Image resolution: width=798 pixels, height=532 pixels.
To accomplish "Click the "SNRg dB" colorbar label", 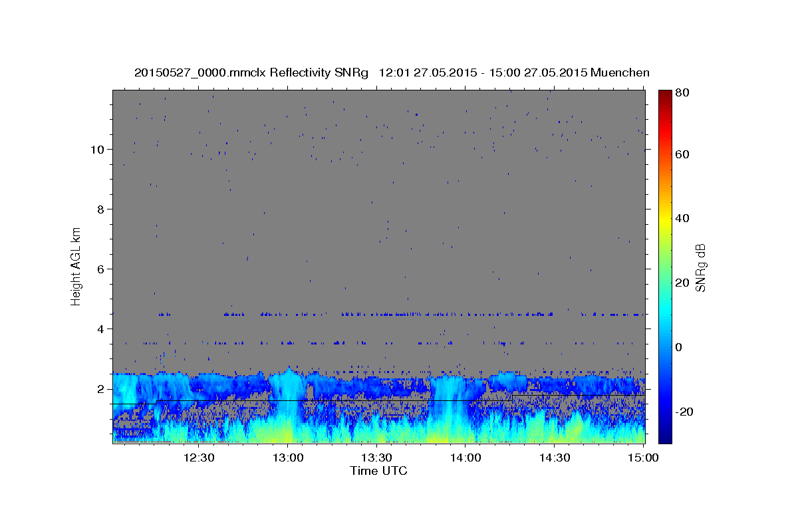I will [700, 267].
